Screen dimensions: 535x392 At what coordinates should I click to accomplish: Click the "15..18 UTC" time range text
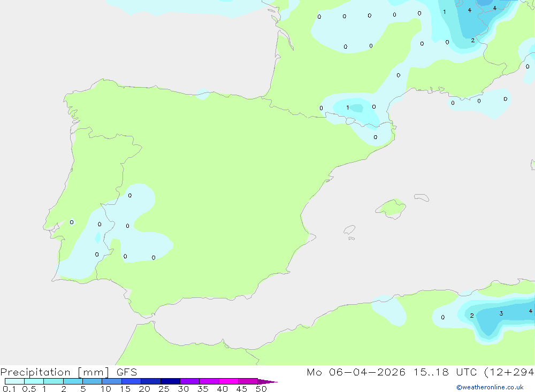point(445,372)
